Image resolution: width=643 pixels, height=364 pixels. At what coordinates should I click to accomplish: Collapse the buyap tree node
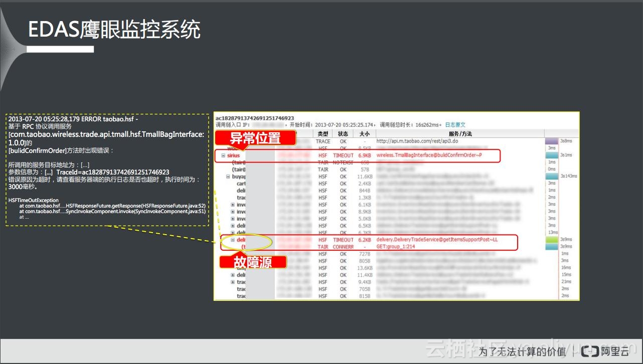pos(228,176)
